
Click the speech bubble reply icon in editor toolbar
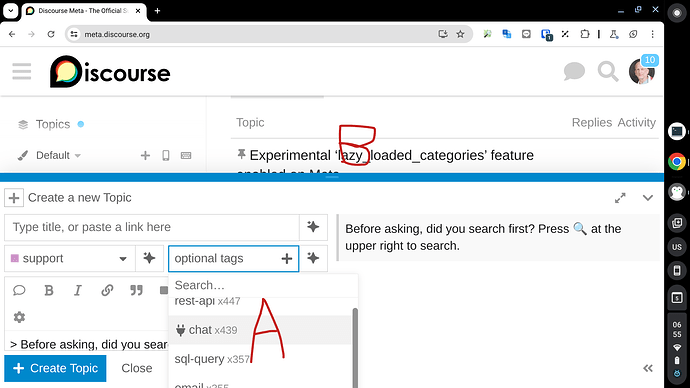[x=19, y=290]
